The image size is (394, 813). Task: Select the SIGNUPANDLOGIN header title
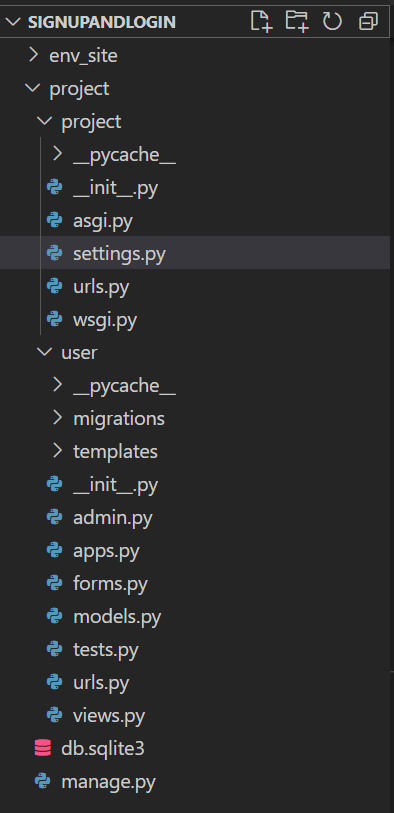tap(102, 22)
